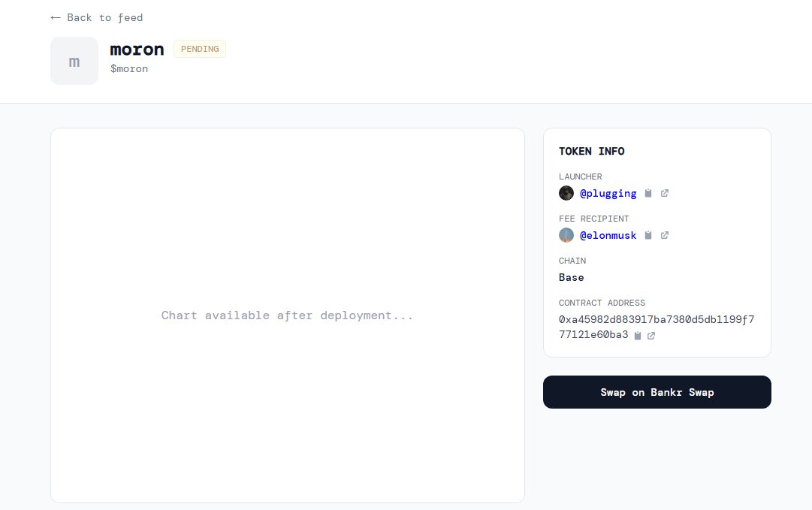Open the @elonmusk fee recipient profile

(608, 235)
